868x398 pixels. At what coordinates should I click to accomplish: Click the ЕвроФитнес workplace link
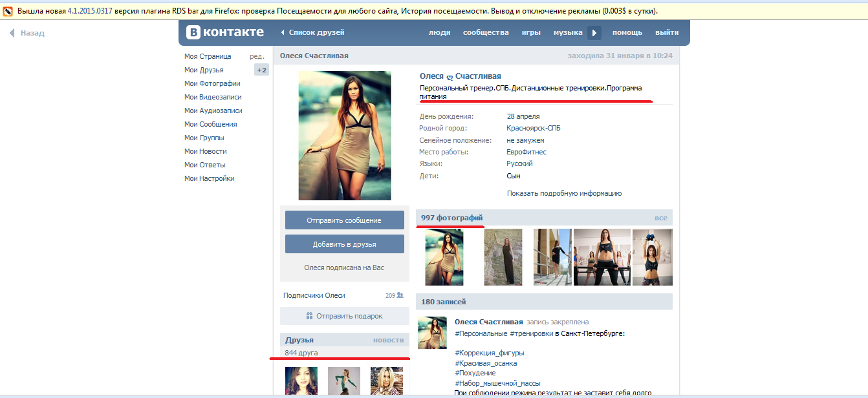click(x=526, y=152)
